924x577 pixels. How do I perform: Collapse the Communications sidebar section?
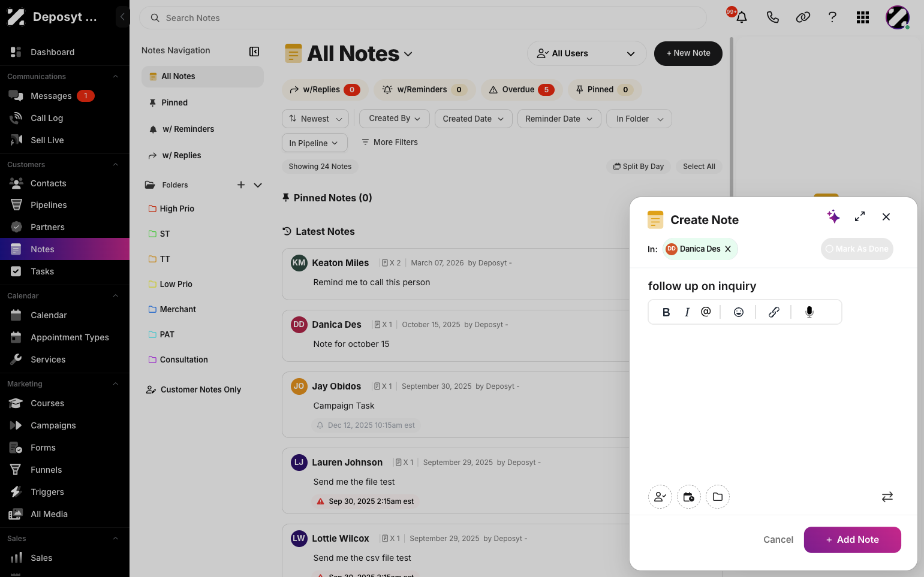click(x=116, y=77)
